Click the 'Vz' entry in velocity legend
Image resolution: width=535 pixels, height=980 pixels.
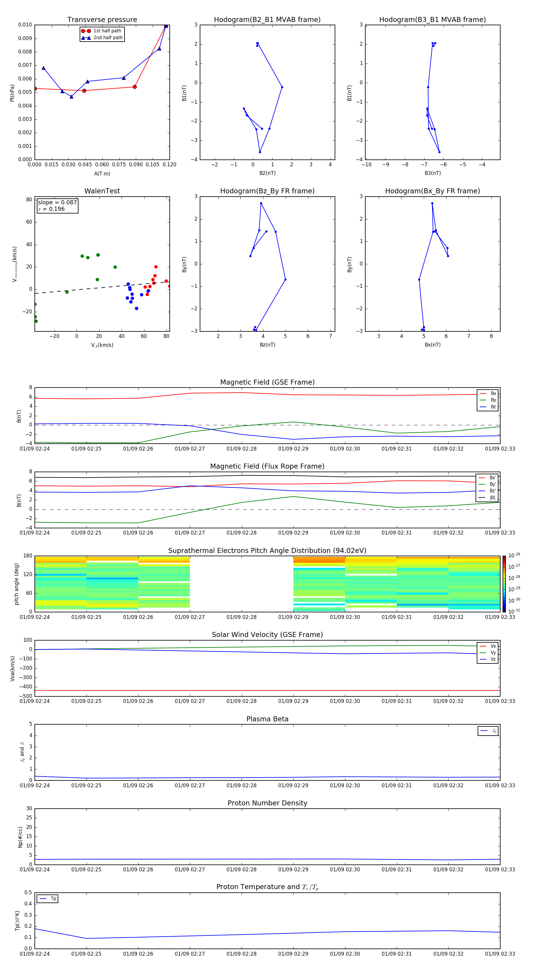click(x=488, y=659)
